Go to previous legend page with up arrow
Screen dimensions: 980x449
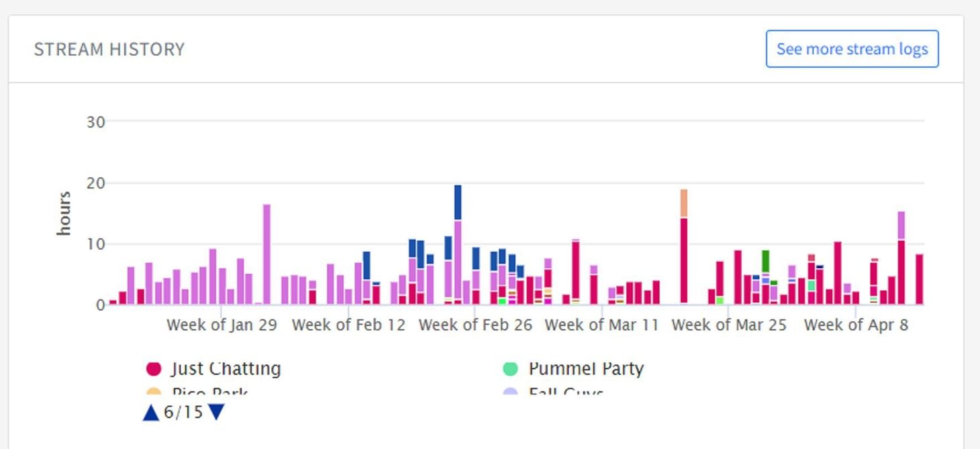tap(151, 412)
